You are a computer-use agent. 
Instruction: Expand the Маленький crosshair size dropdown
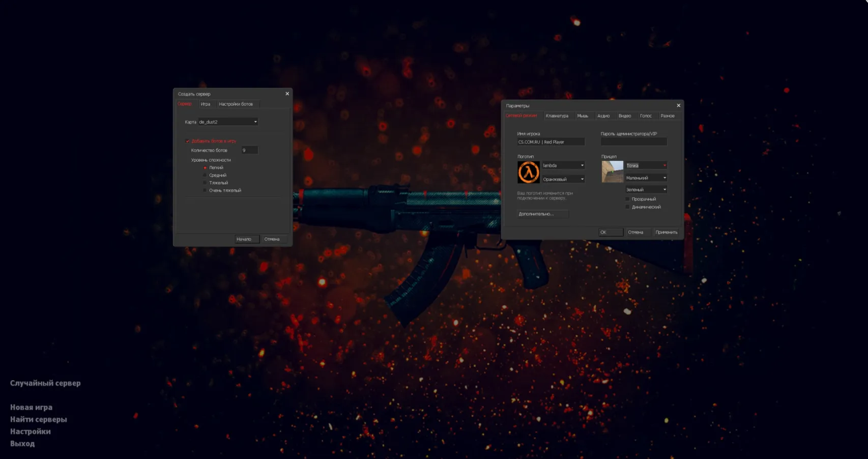coord(646,178)
